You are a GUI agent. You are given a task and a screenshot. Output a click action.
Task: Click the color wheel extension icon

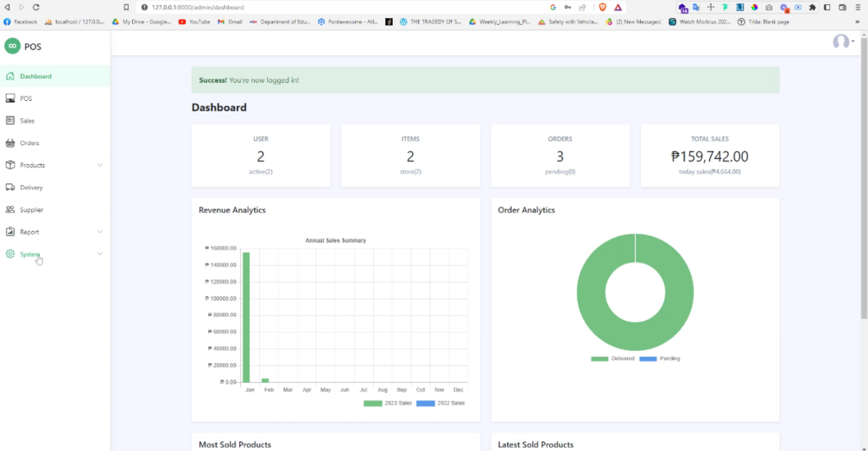[755, 7]
